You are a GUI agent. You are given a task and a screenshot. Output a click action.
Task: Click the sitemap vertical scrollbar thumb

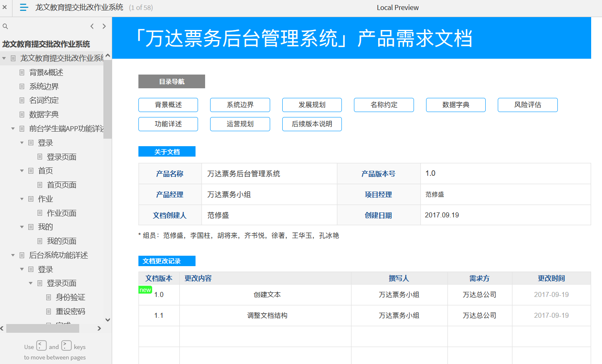(x=108, y=99)
